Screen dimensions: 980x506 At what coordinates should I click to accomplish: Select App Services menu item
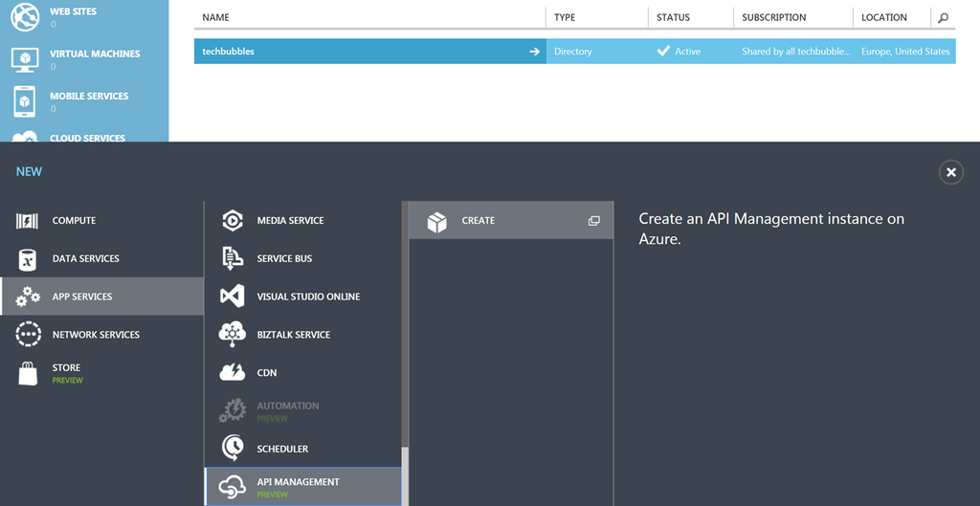pyautogui.click(x=101, y=297)
